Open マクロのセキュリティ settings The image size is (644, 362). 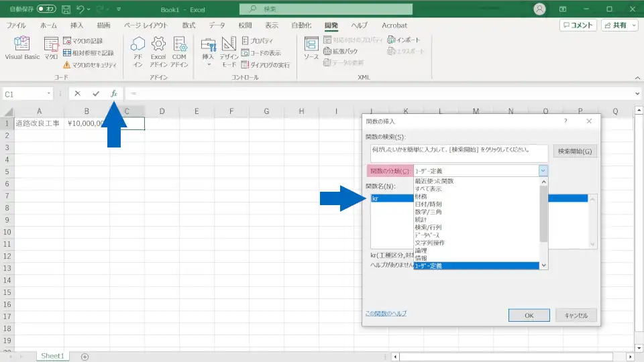pos(90,65)
